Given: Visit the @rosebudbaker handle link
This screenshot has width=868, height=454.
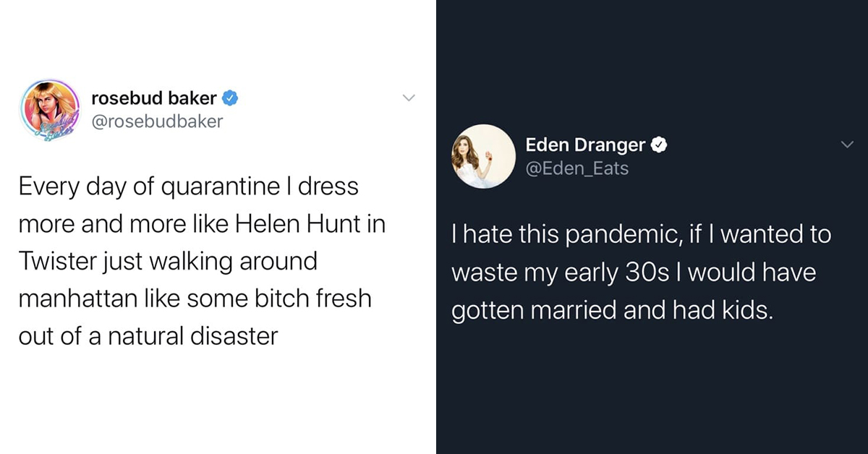Looking at the screenshot, I should [157, 121].
